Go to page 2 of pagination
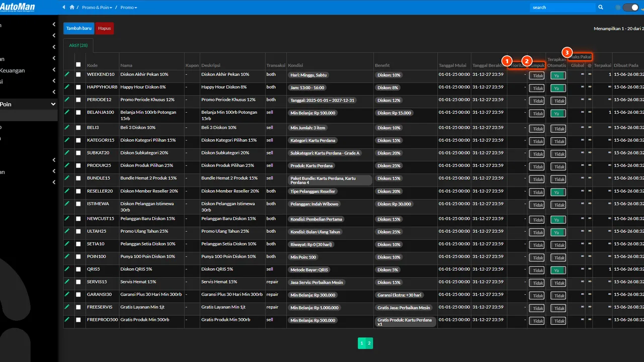Screen dimensions: 644x362 pos(369,343)
